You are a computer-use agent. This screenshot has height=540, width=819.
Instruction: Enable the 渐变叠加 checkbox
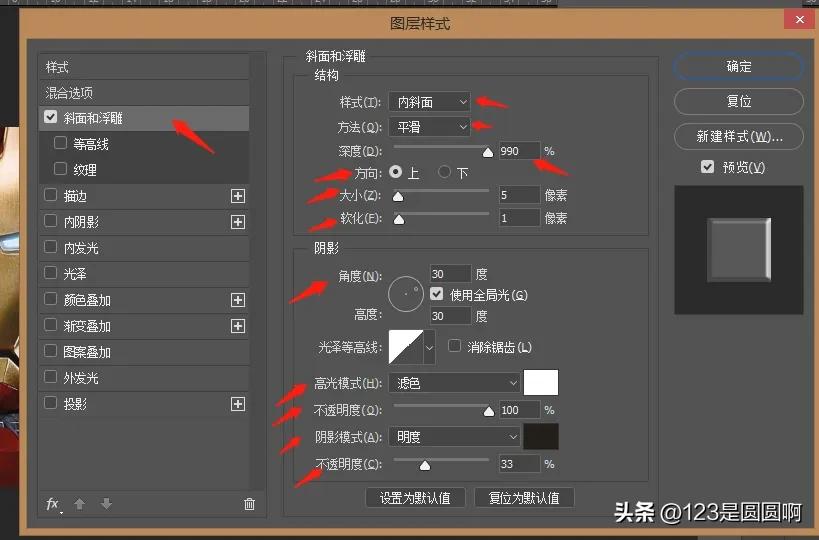click(51, 325)
